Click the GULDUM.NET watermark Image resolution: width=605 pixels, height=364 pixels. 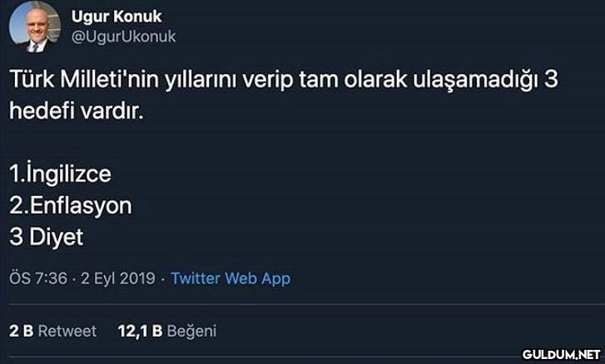tap(561, 354)
